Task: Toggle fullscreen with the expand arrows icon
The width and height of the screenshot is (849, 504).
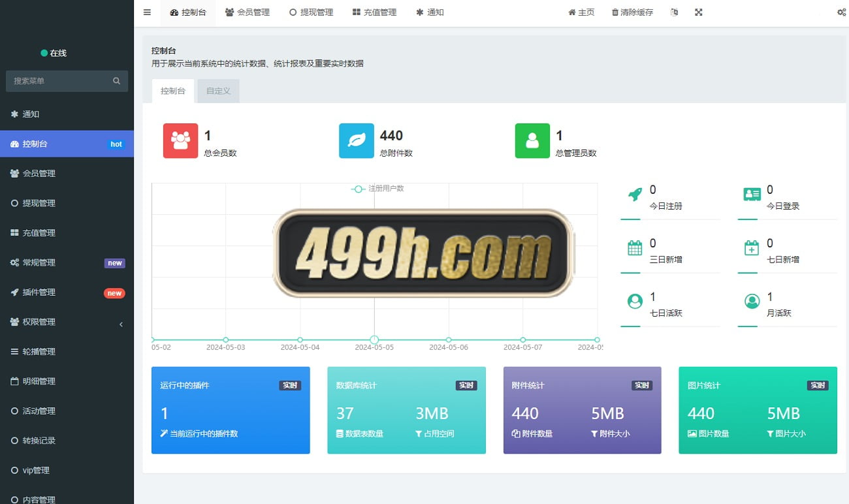Action: click(x=699, y=12)
